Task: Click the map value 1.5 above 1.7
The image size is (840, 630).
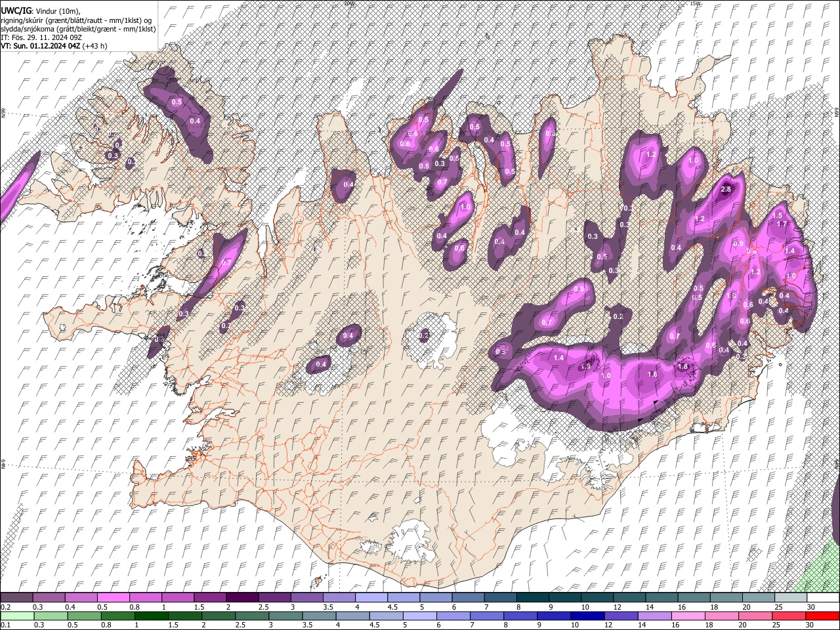Action: pos(778,215)
